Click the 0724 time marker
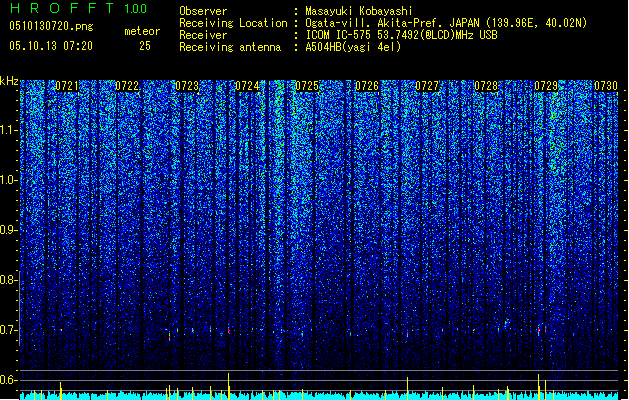 click(x=247, y=86)
